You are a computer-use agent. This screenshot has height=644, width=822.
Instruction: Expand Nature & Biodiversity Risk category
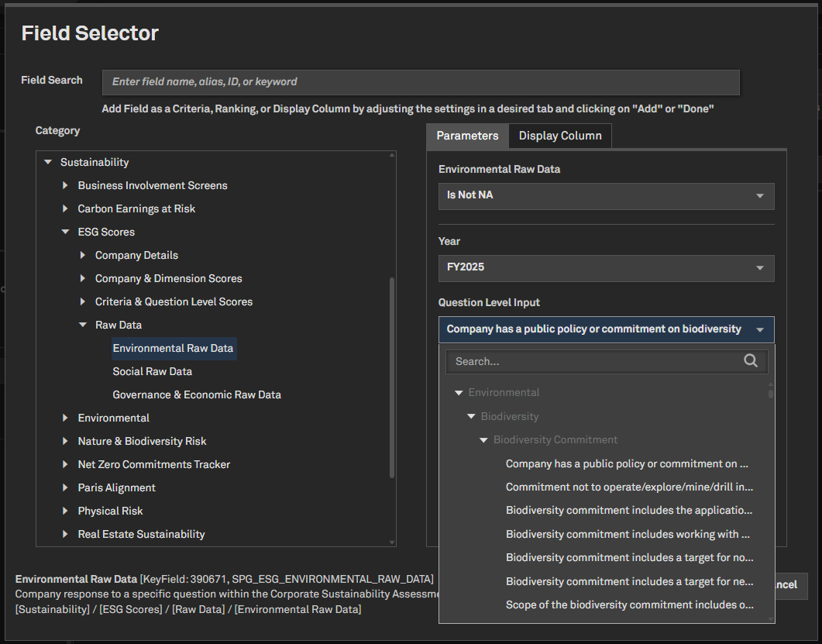tap(66, 441)
